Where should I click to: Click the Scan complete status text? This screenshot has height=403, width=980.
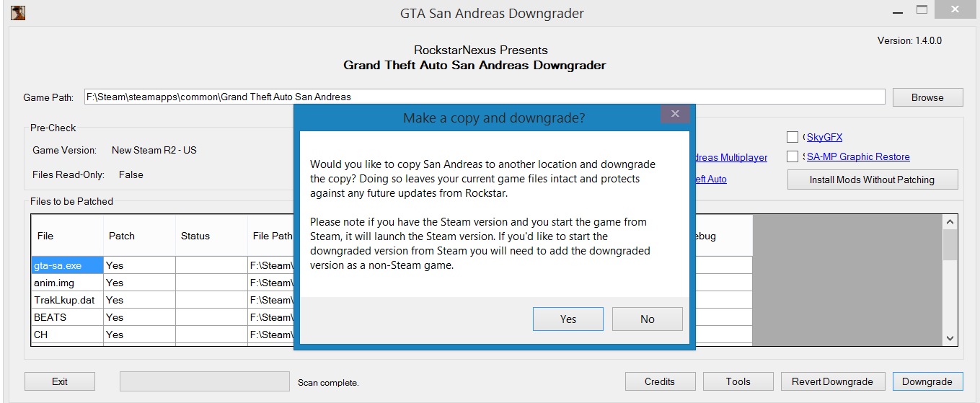[x=328, y=383]
